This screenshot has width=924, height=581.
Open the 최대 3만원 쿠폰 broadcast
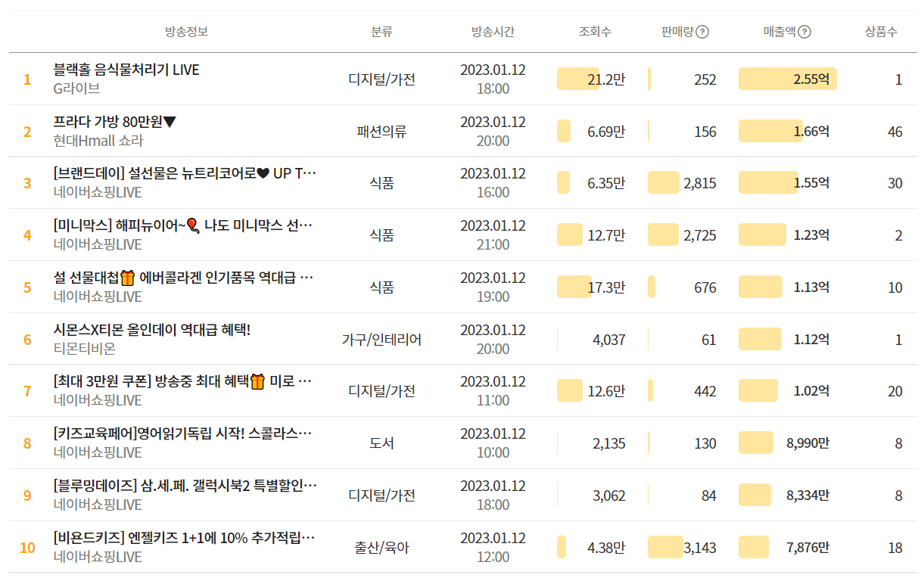point(183,381)
